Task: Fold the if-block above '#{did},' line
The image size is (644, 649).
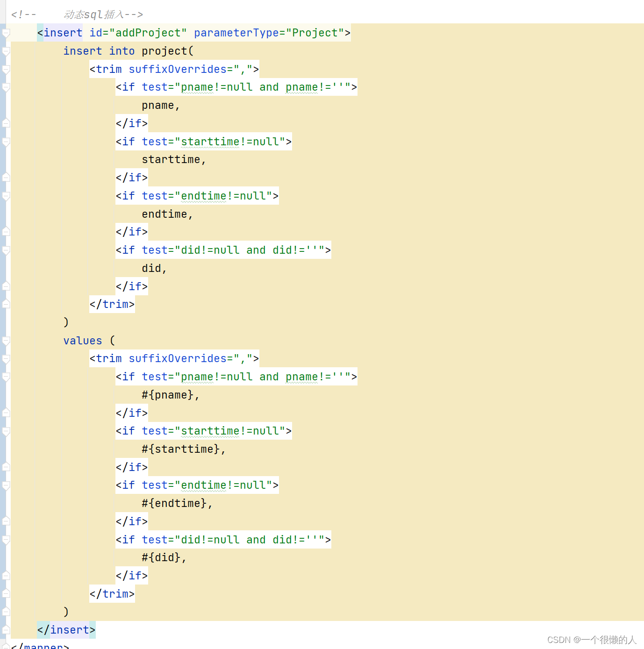Action: (6, 540)
